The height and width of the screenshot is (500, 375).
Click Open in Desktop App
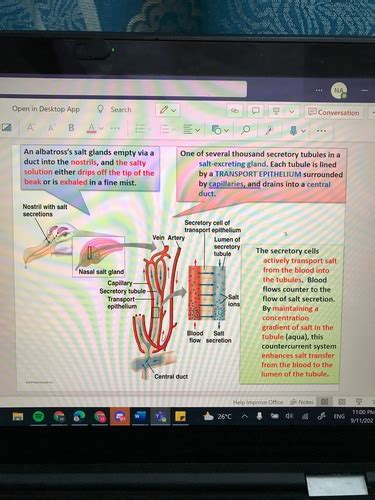(46, 109)
